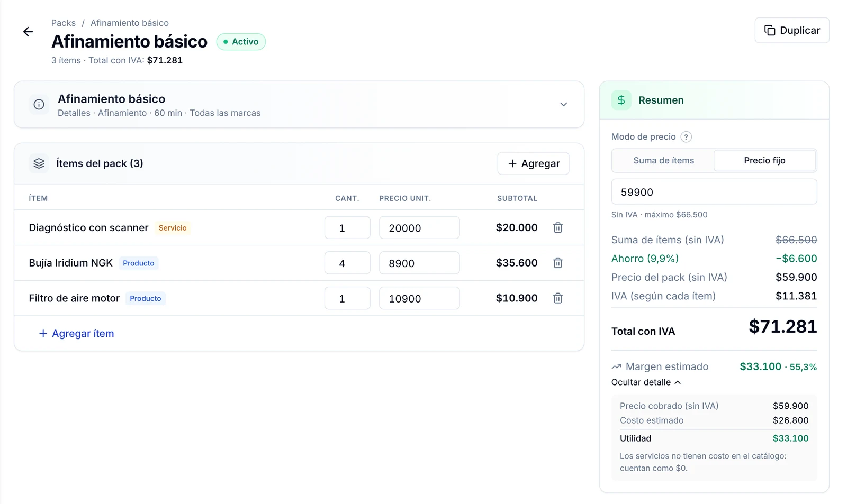Click the Bujía Iridium NGK item name
847x504 pixels.
(x=71, y=263)
